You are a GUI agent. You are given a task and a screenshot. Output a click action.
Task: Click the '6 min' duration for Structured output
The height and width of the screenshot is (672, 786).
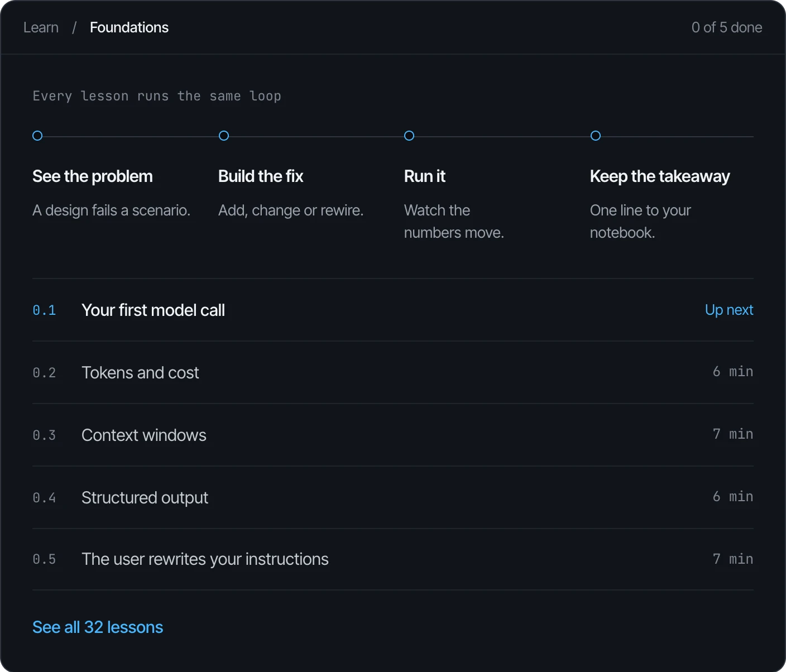pos(733,497)
